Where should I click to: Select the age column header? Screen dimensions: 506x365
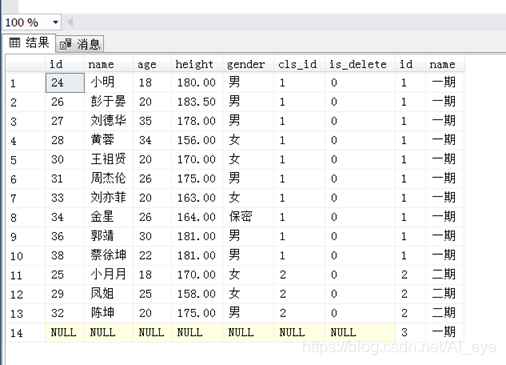pyautogui.click(x=152, y=64)
